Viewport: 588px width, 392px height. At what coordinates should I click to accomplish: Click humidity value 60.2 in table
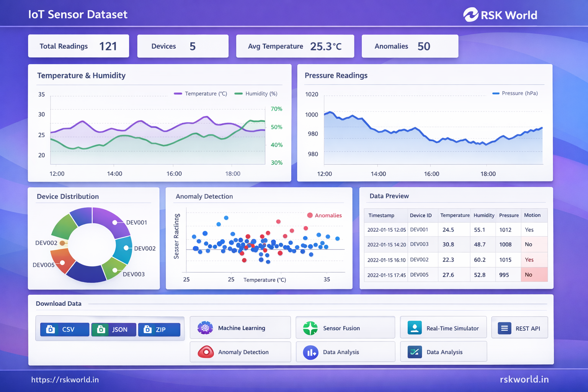click(480, 260)
